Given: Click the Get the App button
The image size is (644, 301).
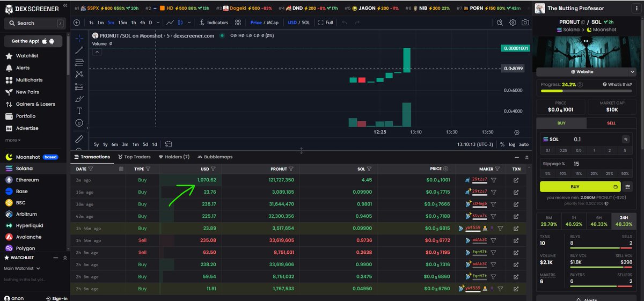Looking at the screenshot, I should click(x=33, y=41).
